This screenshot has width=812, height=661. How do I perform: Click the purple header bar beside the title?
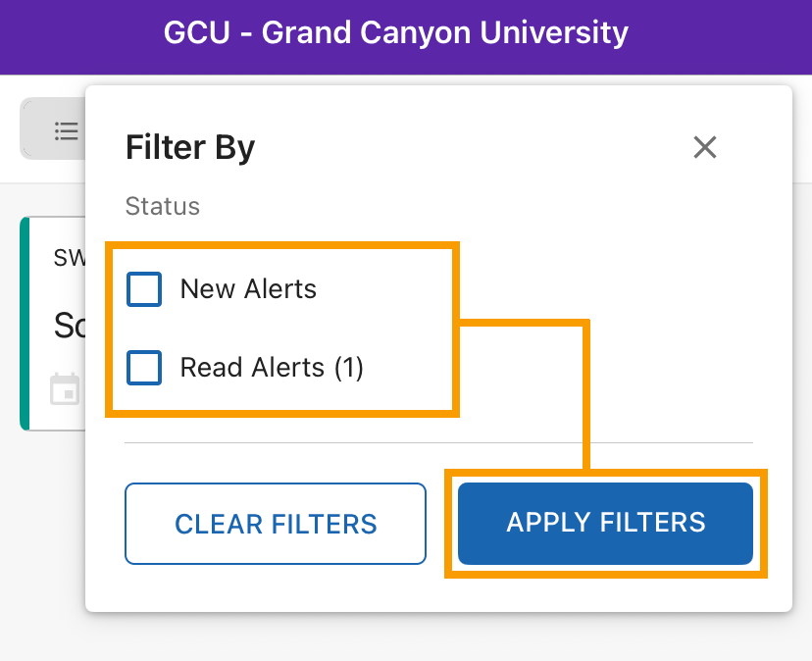(x=720, y=36)
